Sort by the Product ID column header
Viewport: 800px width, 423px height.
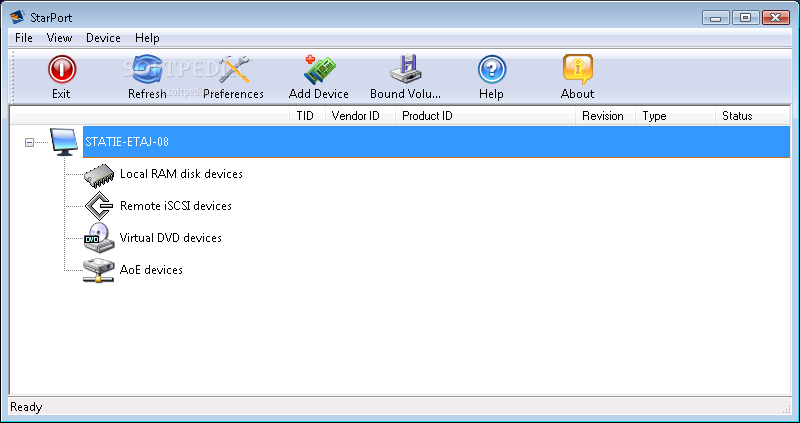485,116
